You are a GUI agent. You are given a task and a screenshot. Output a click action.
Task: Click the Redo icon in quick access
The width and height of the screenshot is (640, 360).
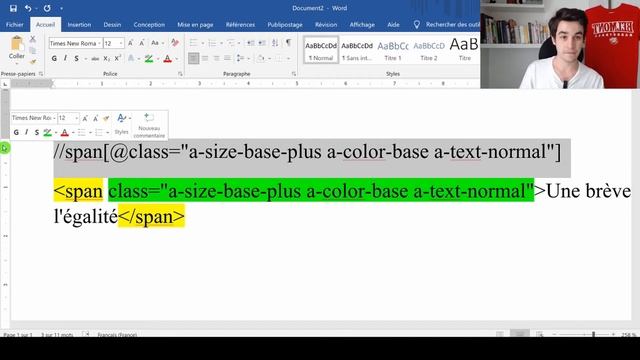pos(47,8)
